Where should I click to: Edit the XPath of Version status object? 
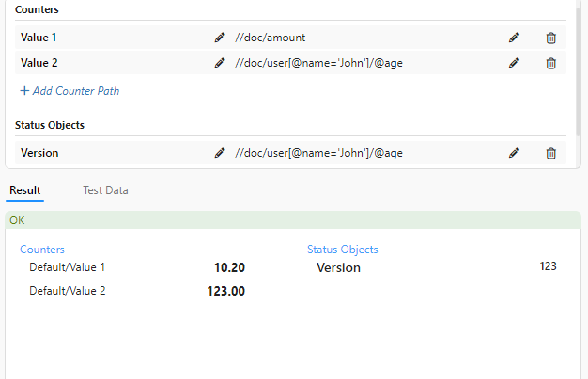(514, 153)
